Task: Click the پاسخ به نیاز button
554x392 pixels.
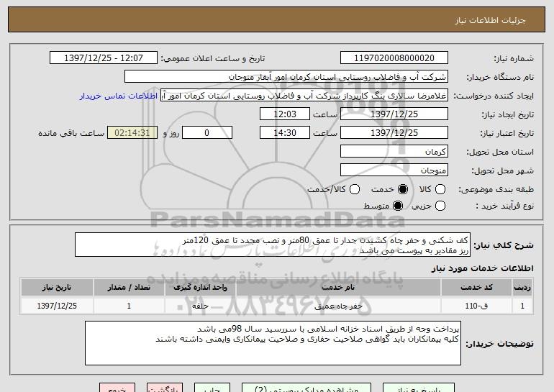Action: coord(419,388)
